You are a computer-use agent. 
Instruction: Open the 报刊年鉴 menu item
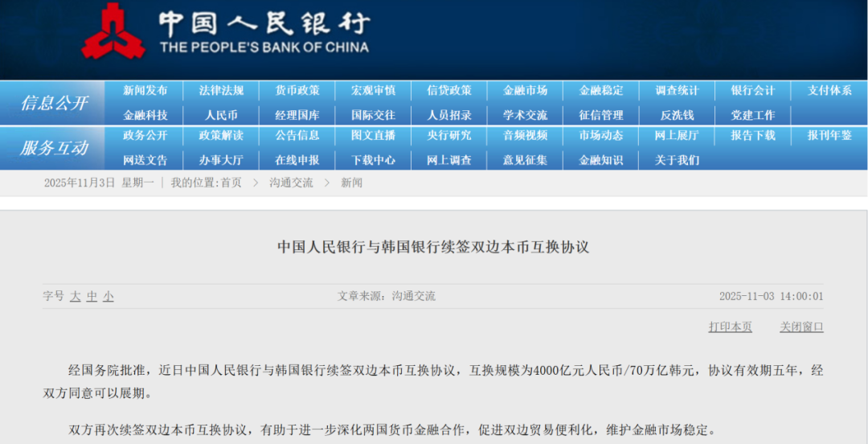[x=829, y=135]
